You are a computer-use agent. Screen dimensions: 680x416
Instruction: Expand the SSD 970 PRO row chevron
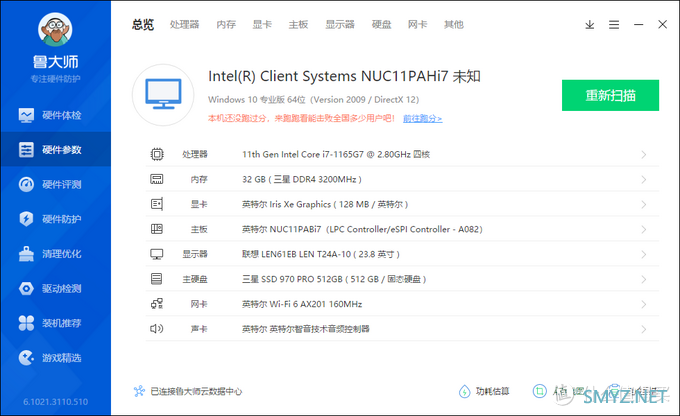click(644, 279)
